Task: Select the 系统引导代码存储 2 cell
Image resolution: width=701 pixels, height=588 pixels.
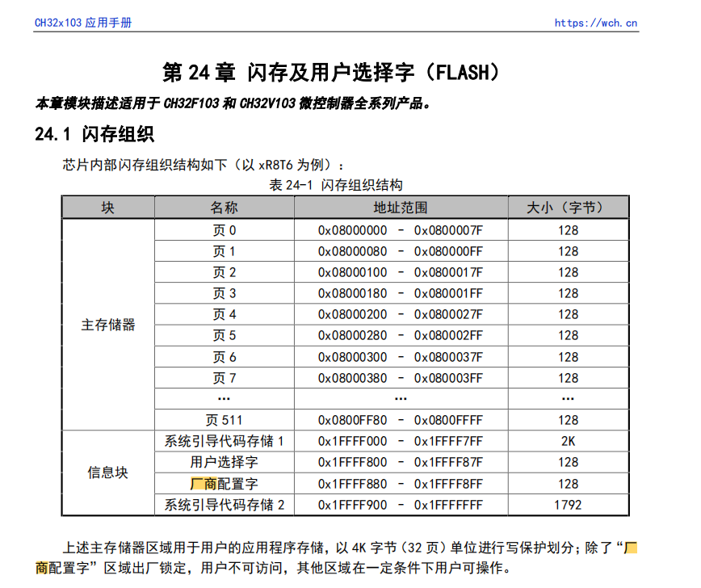Action: pyautogui.click(x=225, y=505)
